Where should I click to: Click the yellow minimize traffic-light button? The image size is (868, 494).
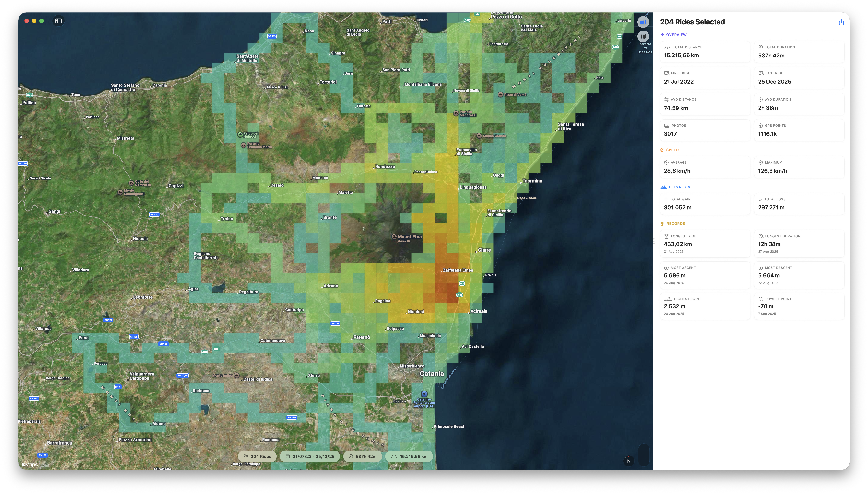pos(34,21)
